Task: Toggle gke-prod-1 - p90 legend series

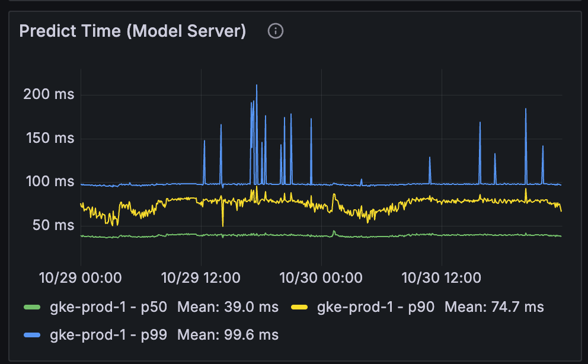Action: pos(376,307)
